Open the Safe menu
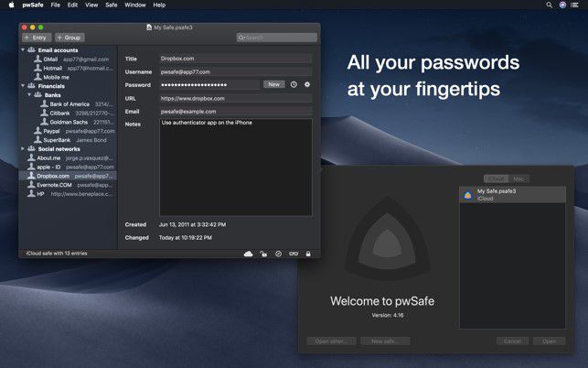This screenshot has height=368, width=588. pos(112,5)
